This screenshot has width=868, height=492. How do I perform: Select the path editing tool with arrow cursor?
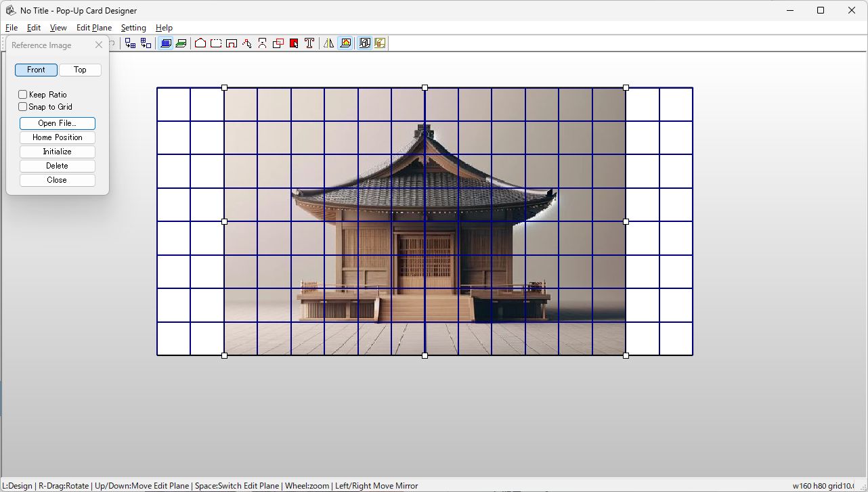coord(246,43)
